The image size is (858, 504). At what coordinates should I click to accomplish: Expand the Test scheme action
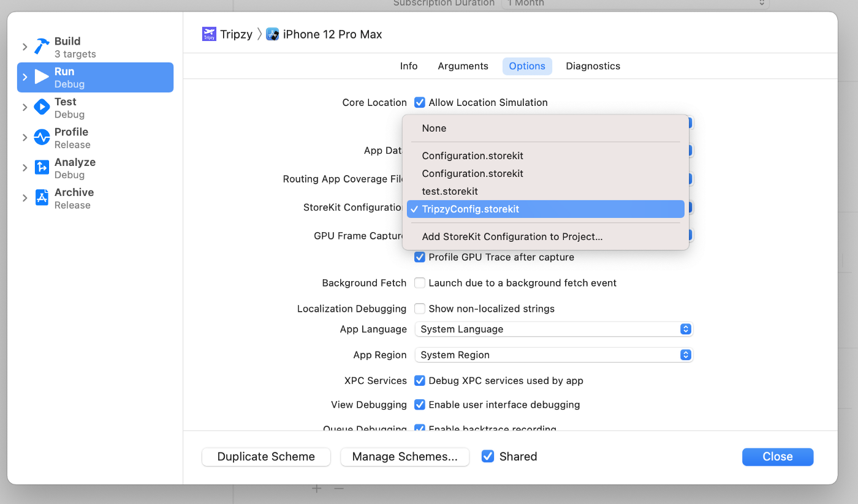click(x=25, y=107)
